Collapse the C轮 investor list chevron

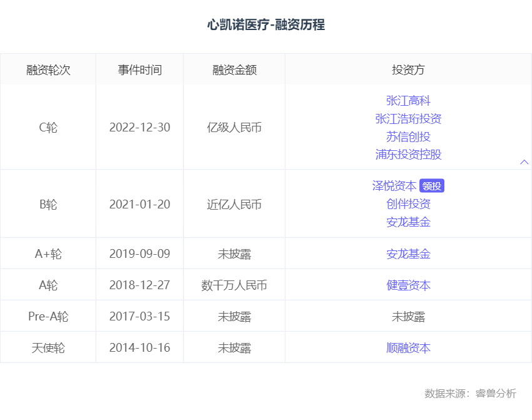pyautogui.click(x=524, y=162)
